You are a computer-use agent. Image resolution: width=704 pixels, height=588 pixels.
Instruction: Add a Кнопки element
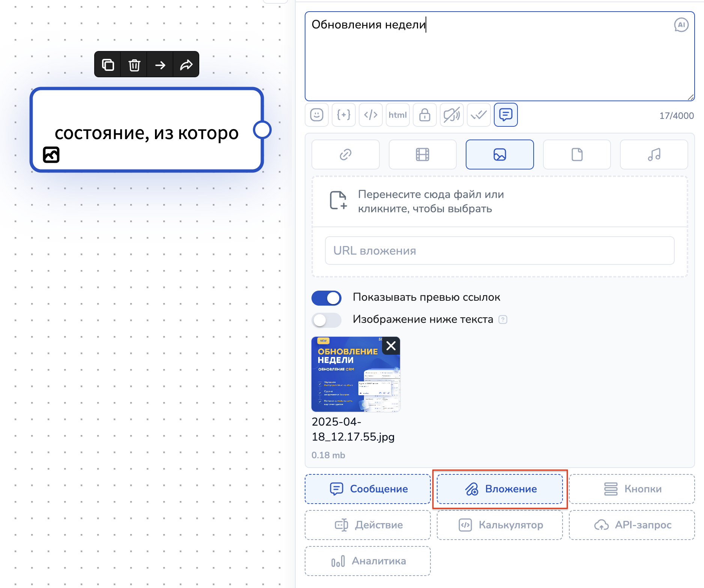632,489
